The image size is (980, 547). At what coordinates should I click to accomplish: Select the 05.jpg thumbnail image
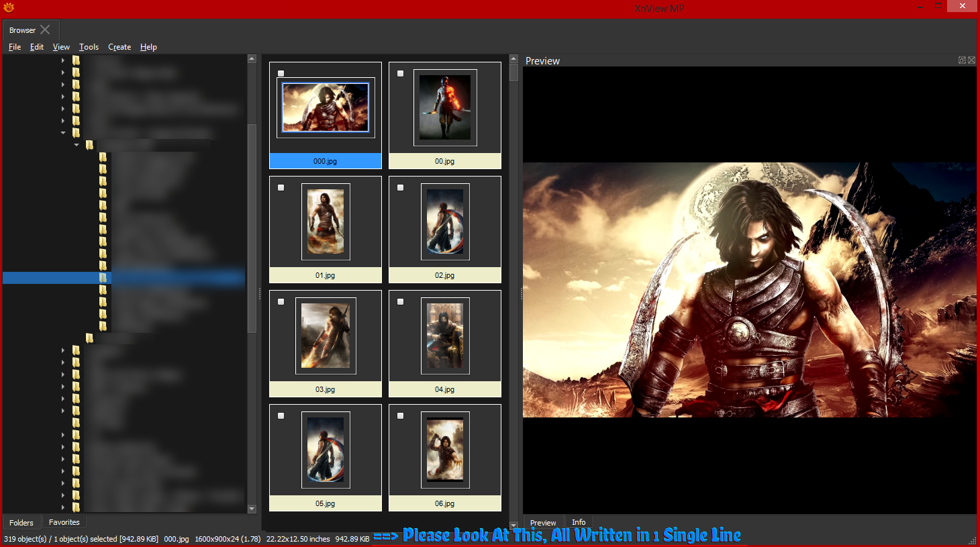point(326,450)
